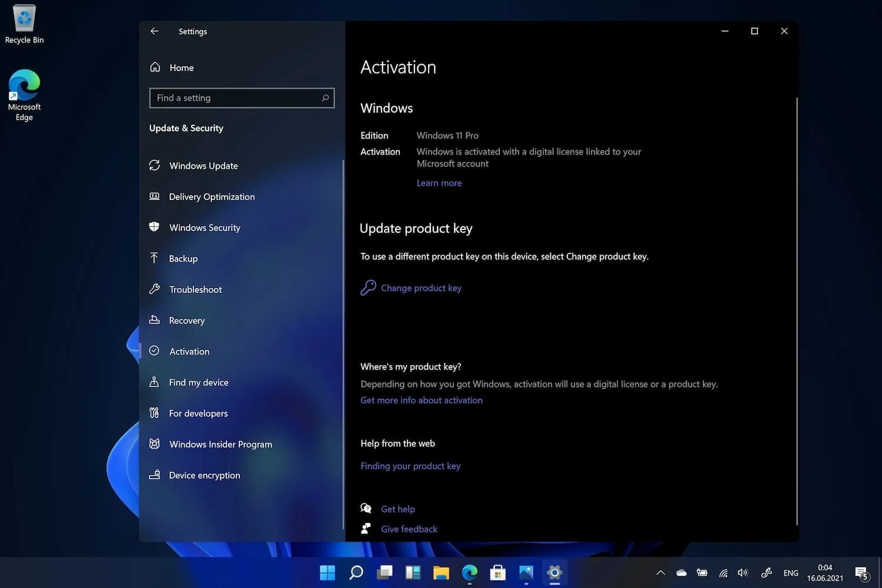The height and width of the screenshot is (588, 882).
Task: Open Recycle Bin desktop icon
Action: click(24, 25)
